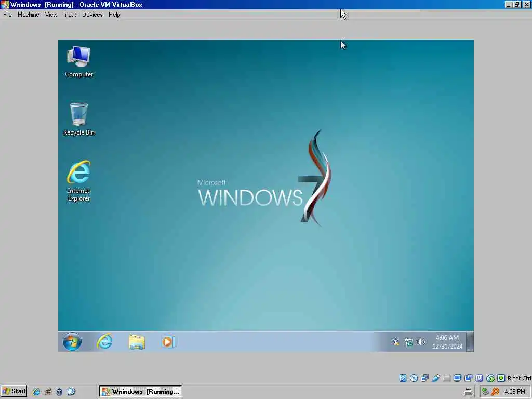The width and height of the screenshot is (532, 399).
Task: Open the View menu
Action: tap(51, 14)
